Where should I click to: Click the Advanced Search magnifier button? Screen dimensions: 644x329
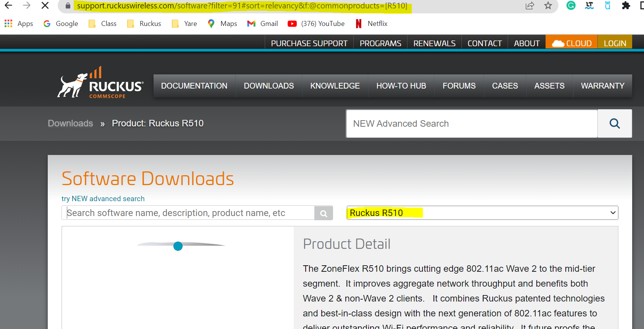tap(615, 124)
